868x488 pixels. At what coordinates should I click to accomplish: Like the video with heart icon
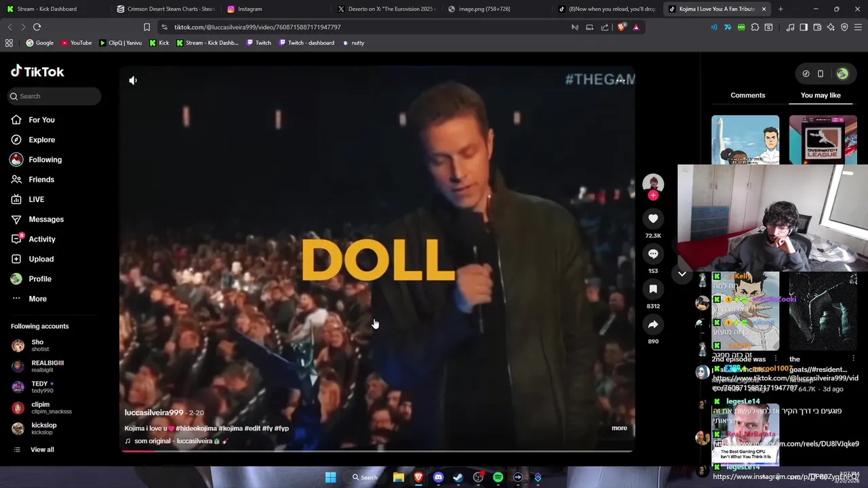click(x=653, y=218)
